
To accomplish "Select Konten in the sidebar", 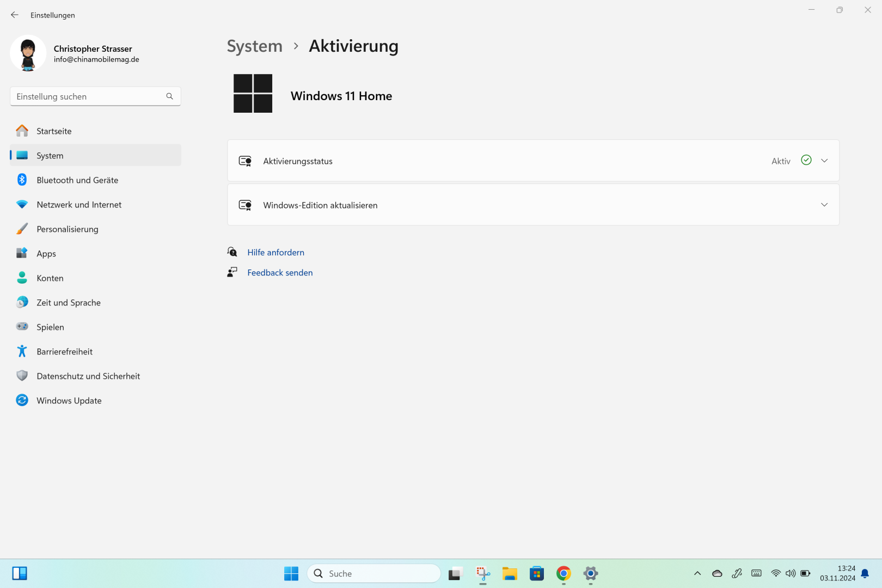I will (50, 278).
